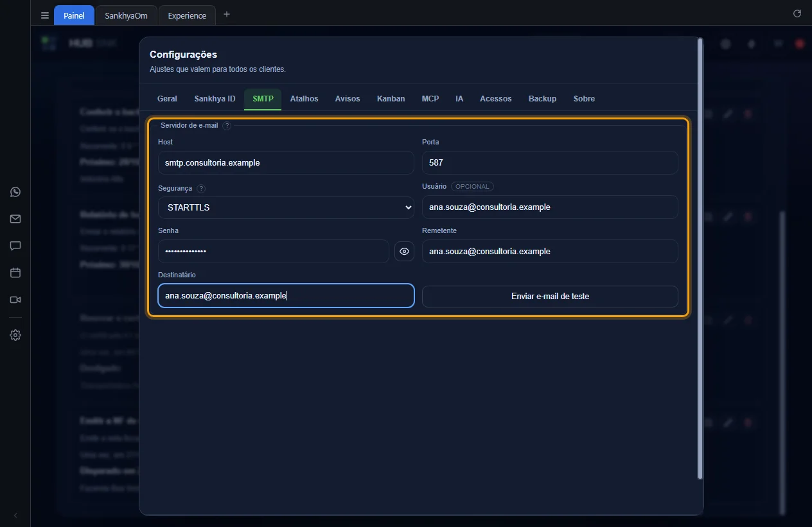The width and height of the screenshot is (812, 527).
Task: Switch to the Kanban settings tab
Action: point(391,99)
